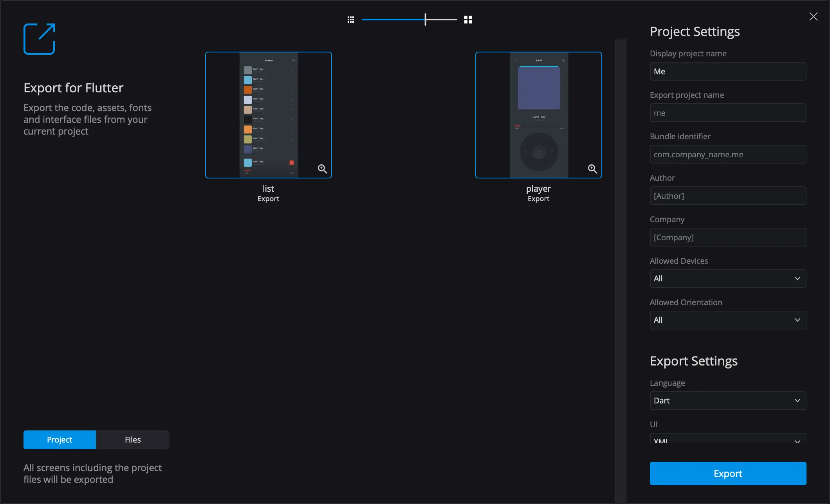This screenshot has height=504, width=830.
Task: Toggle export label under list thumbnail
Action: pyautogui.click(x=268, y=199)
